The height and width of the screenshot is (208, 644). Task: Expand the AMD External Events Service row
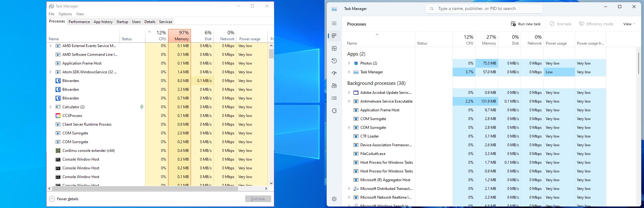coord(51,46)
